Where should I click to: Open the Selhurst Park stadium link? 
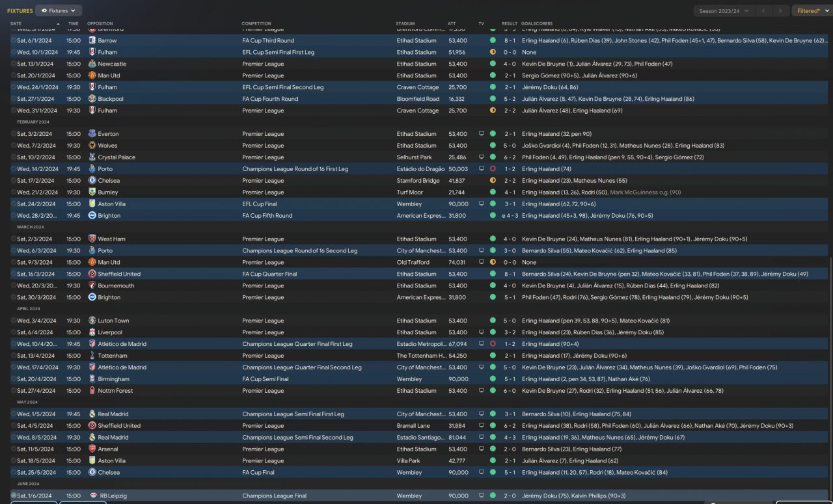pyautogui.click(x=414, y=157)
